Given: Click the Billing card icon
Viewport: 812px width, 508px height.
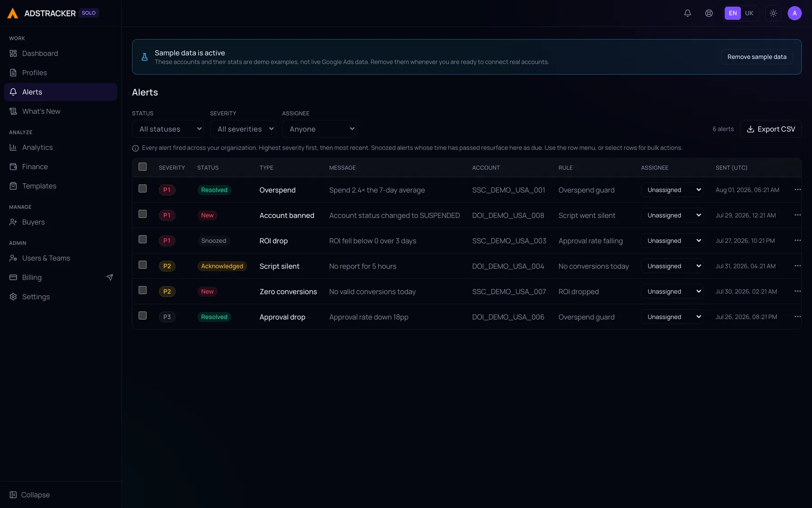Looking at the screenshot, I should point(13,277).
